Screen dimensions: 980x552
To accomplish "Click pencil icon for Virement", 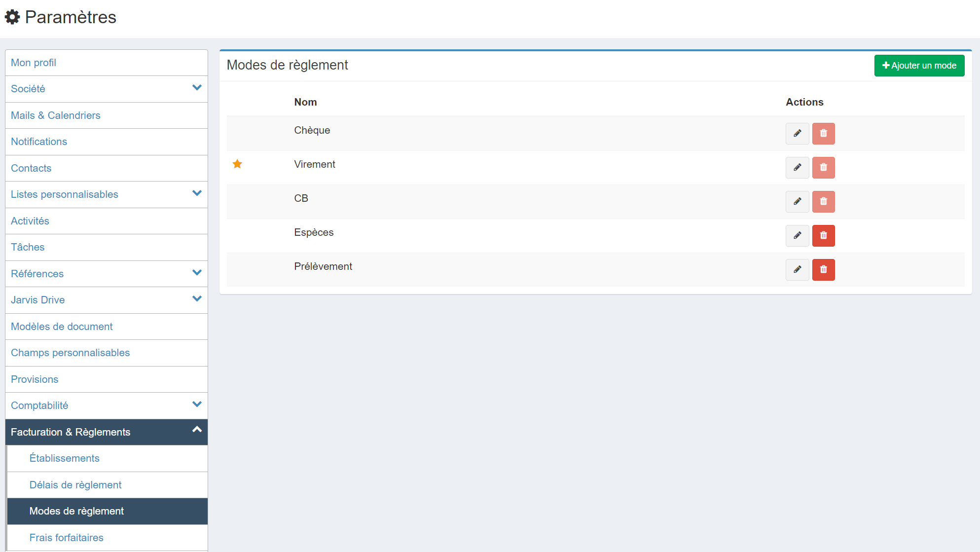I will (x=797, y=168).
